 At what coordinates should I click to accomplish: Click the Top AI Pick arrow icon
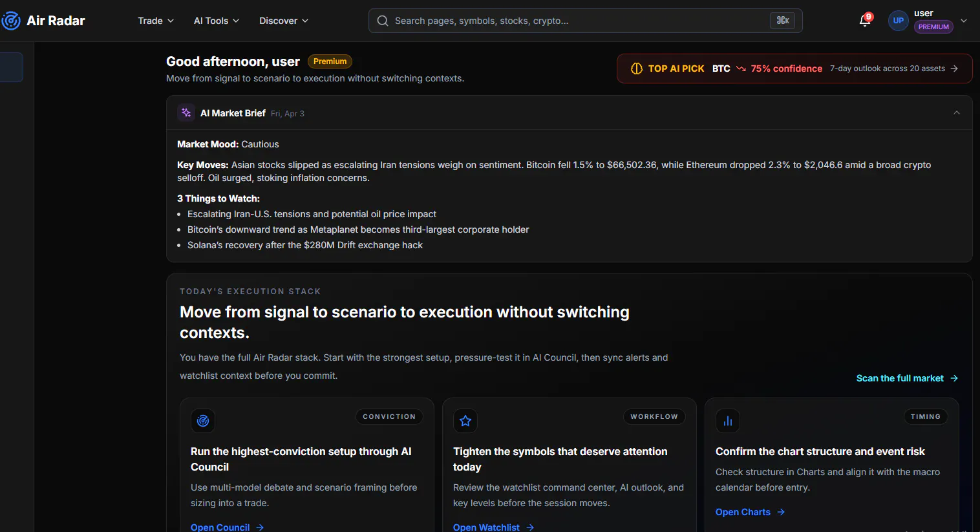pyautogui.click(x=954, y=69)
